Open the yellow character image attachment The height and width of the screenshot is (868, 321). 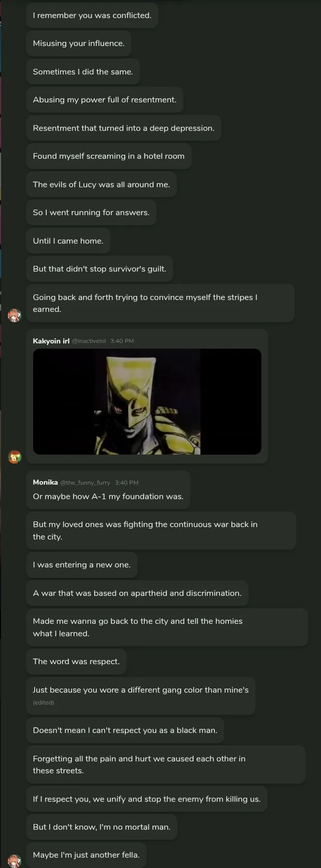point(147,401)
